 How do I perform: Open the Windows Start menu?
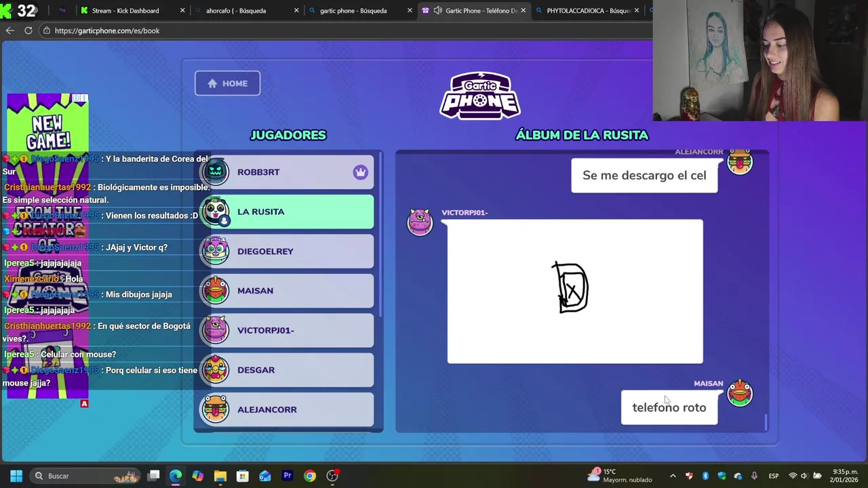coord(16,476)
